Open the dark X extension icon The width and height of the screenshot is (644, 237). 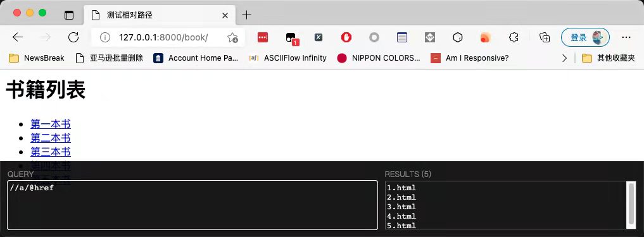pos(319,37)
